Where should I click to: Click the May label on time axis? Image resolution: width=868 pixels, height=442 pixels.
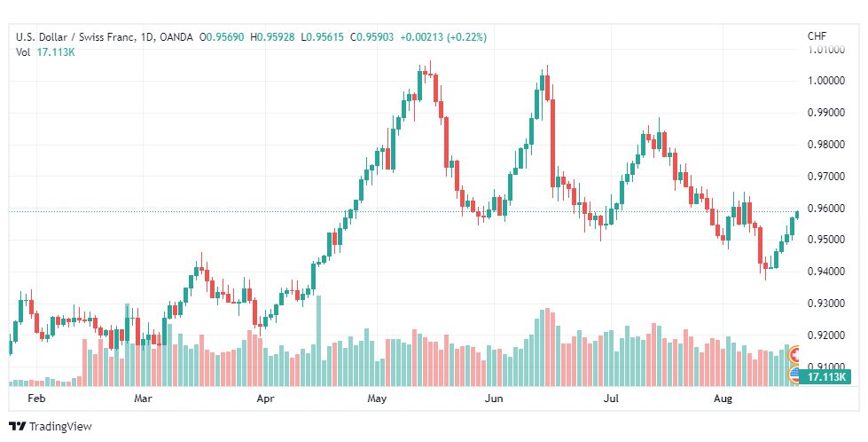[377, 399]
